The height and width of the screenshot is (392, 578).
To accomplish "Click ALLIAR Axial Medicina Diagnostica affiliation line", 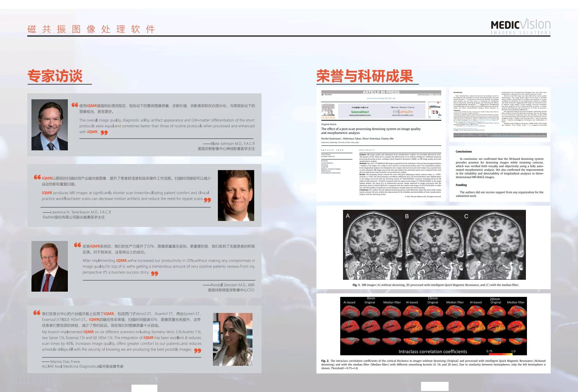I will 83,366.
